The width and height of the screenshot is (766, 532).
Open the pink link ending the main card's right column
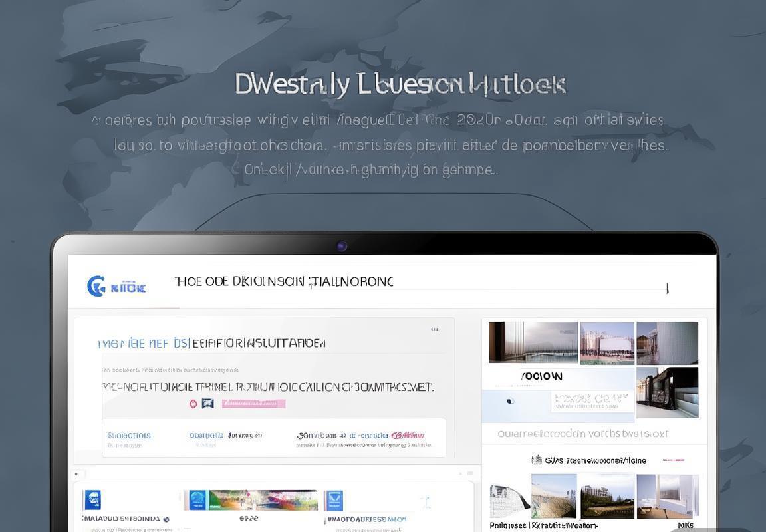pos(408,435)
